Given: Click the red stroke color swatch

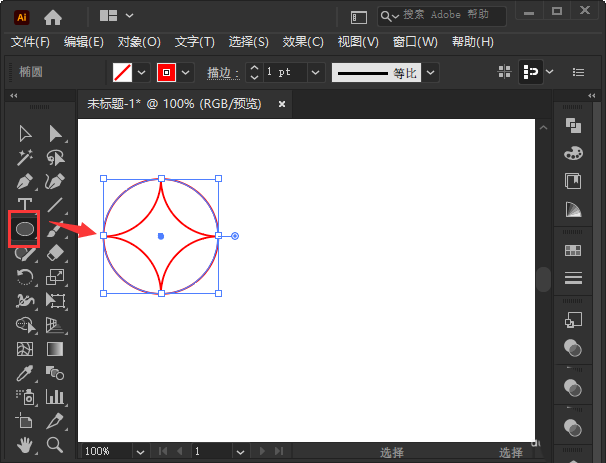Looking at the screenshot, I should [166, 72].
